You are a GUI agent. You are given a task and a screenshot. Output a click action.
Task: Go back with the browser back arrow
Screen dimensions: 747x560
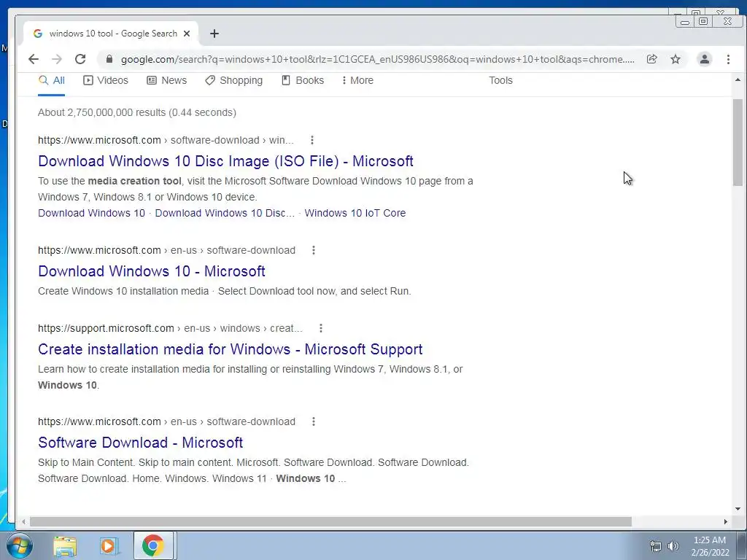[x=34, y=59]
